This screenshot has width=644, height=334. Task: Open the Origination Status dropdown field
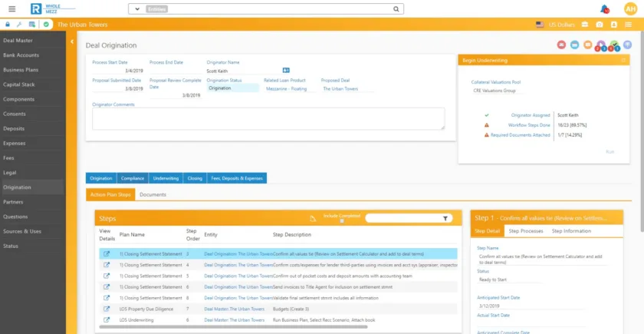point(232,88)
